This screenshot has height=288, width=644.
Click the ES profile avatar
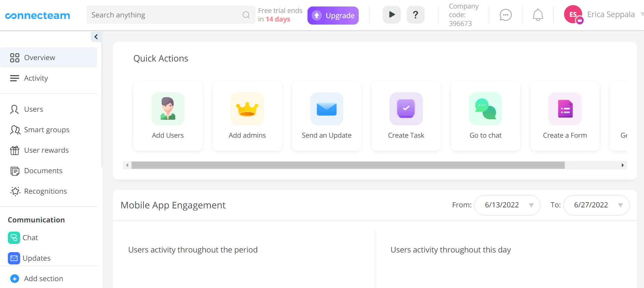[573, 14]
